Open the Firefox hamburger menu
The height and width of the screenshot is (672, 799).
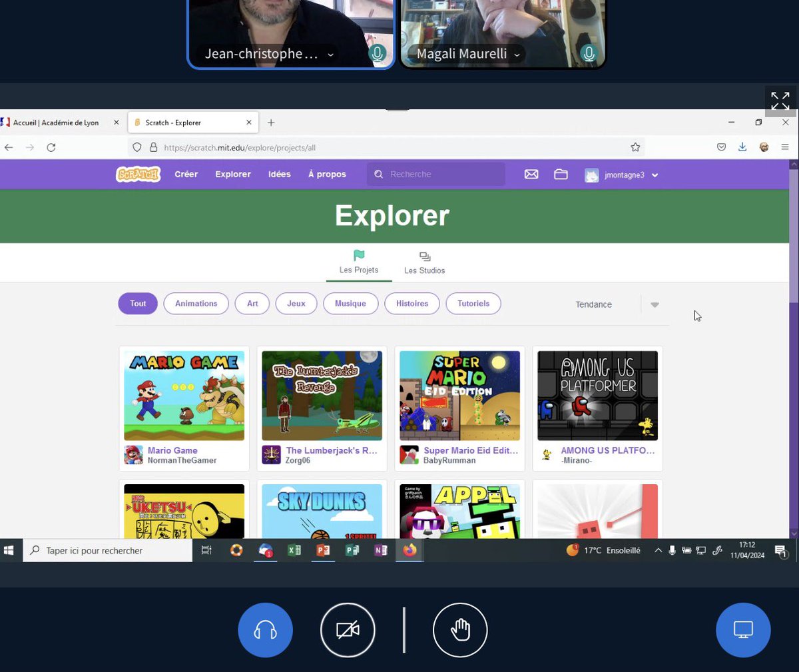[x=785, y=147]
